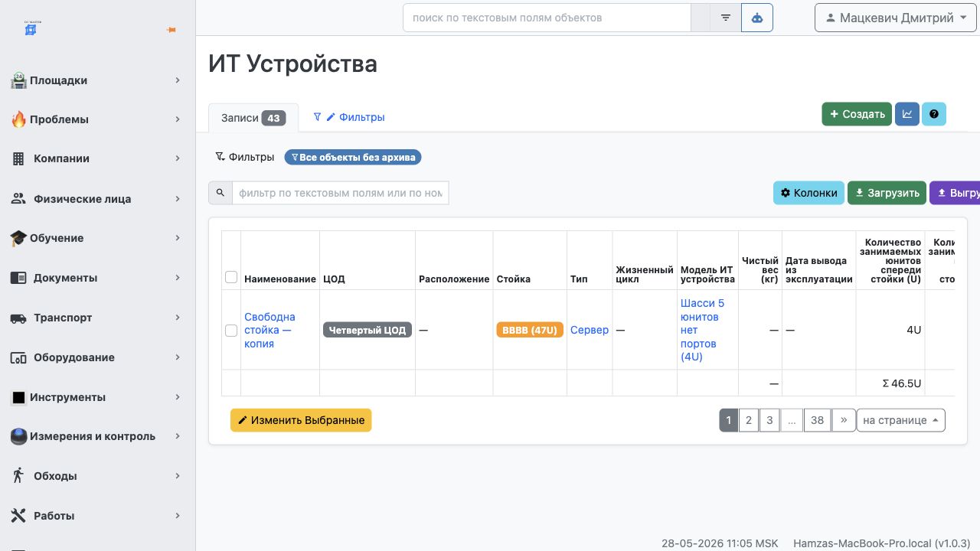Click the application logo icon
The height and width of the screenshot is (551, 980).
point(31,29)
